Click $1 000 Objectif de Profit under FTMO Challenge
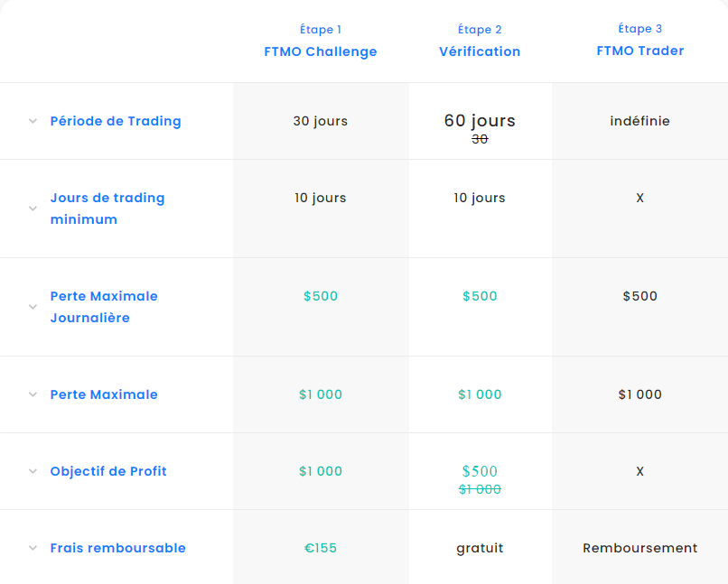The height and width of the screenshot is (584, 728). tap(321, 471)
